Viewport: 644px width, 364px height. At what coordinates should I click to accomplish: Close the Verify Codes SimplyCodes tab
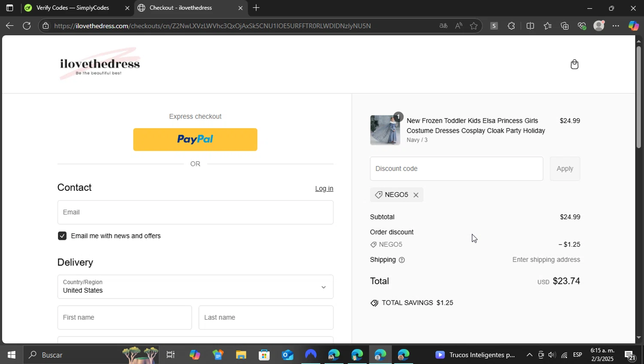point(127,8)
